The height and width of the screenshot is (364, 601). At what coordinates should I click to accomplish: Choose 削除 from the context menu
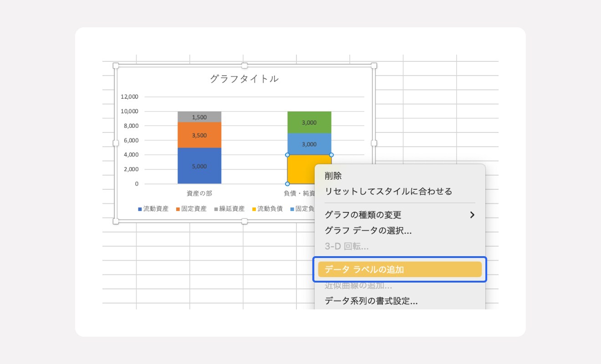pyautogui.click(x=399, y=176)
